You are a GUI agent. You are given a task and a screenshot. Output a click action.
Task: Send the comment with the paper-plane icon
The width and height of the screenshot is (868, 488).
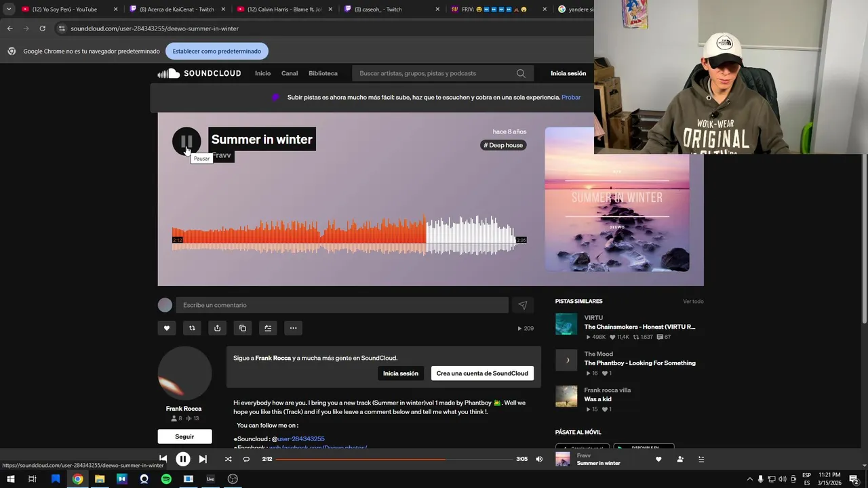click(522, 305)
